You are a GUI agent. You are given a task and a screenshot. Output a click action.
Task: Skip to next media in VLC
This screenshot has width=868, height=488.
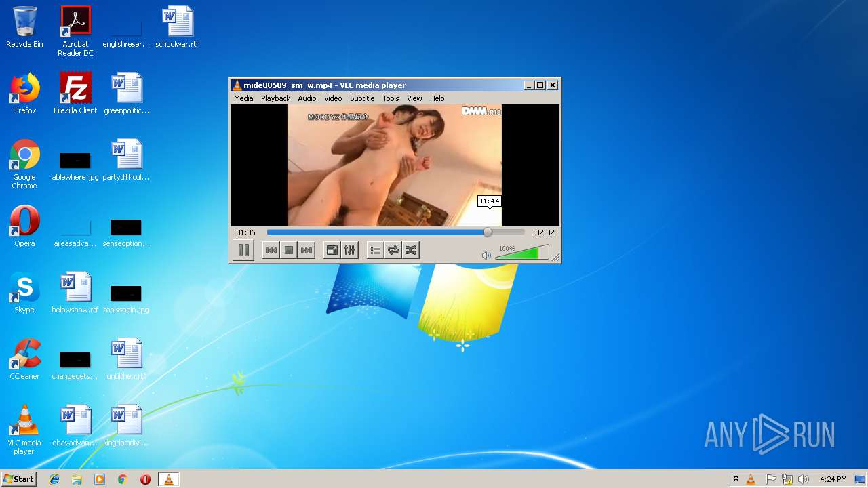click(x=307, y=250)
